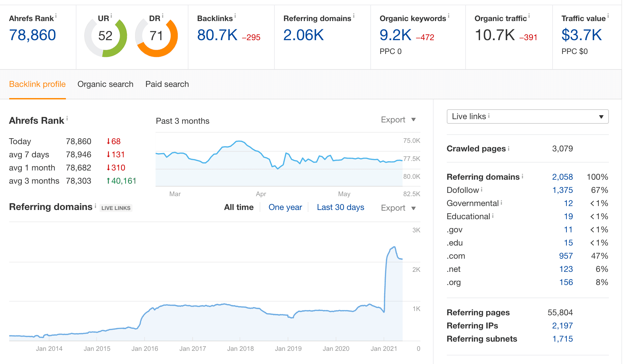Click the orange DR 71 gauge
The width and height of the screenshot is (628, 364).
point(157,36)
